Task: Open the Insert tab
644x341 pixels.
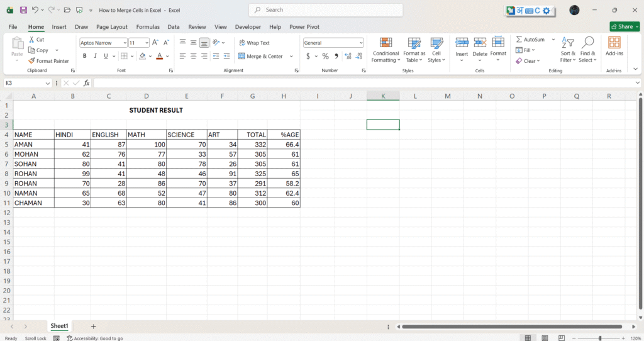Action: 59,26
